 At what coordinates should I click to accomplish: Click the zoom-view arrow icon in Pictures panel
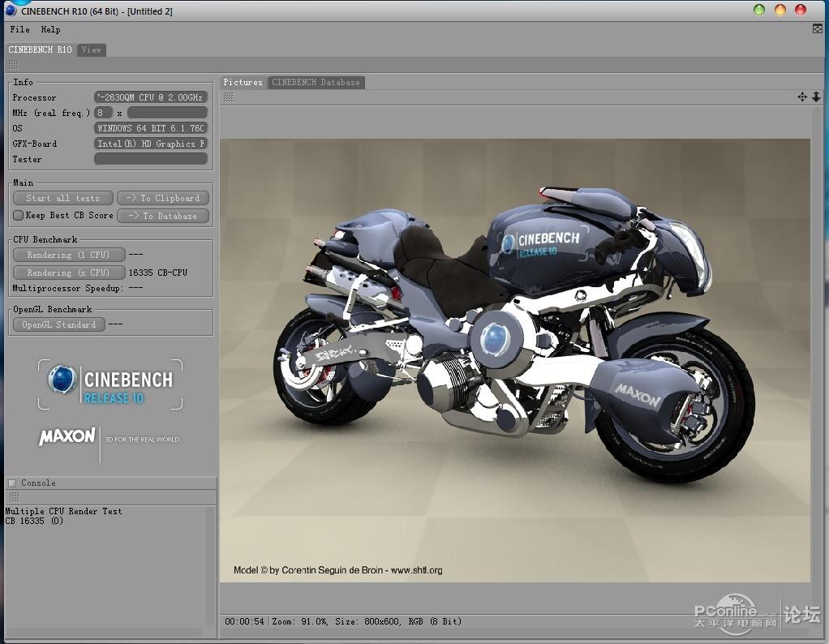pos(816,97)
